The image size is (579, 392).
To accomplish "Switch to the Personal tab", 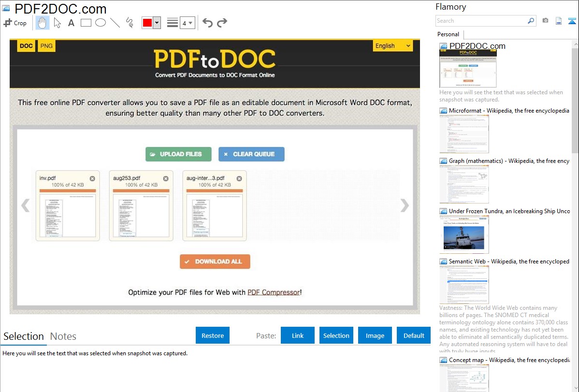I will [449, 34].
